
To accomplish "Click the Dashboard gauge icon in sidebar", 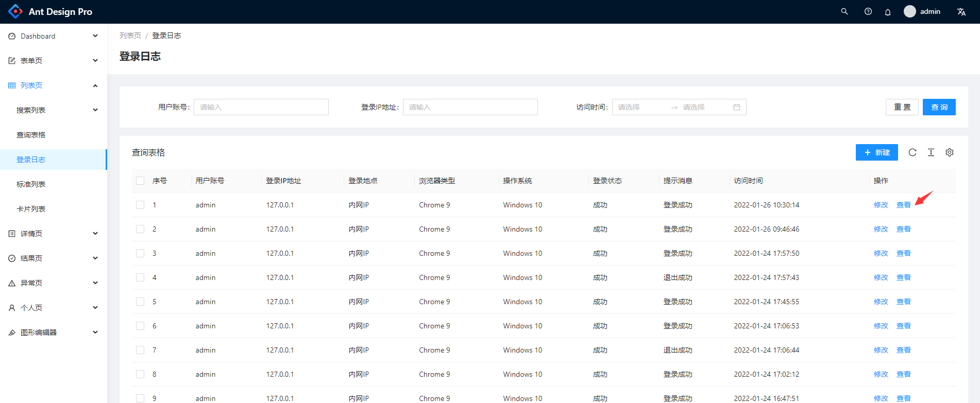I will coord(12,36).
